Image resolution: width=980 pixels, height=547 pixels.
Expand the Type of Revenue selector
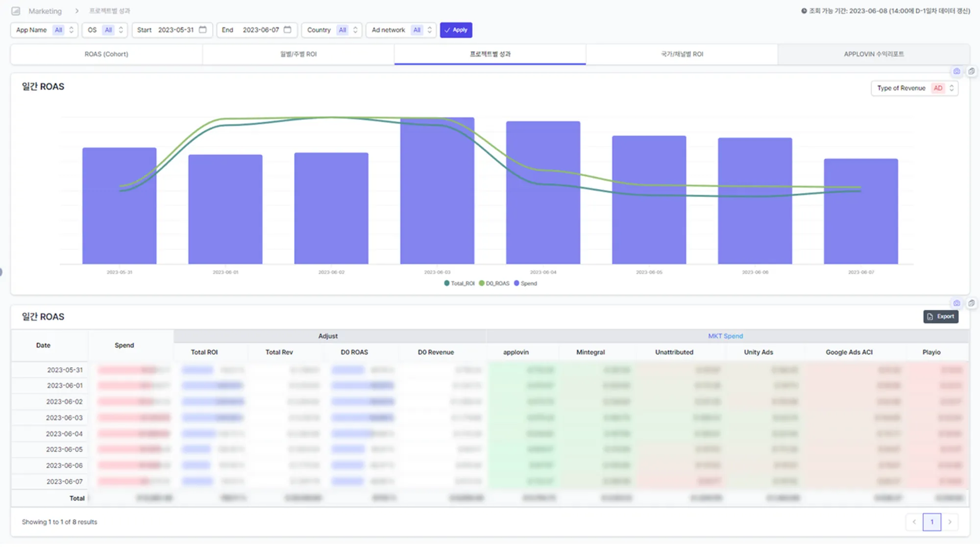tap(914, 88)
